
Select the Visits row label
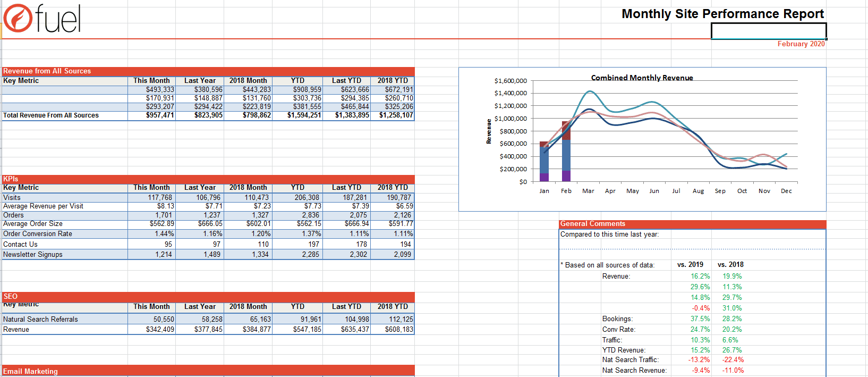(x=12, y=197)
